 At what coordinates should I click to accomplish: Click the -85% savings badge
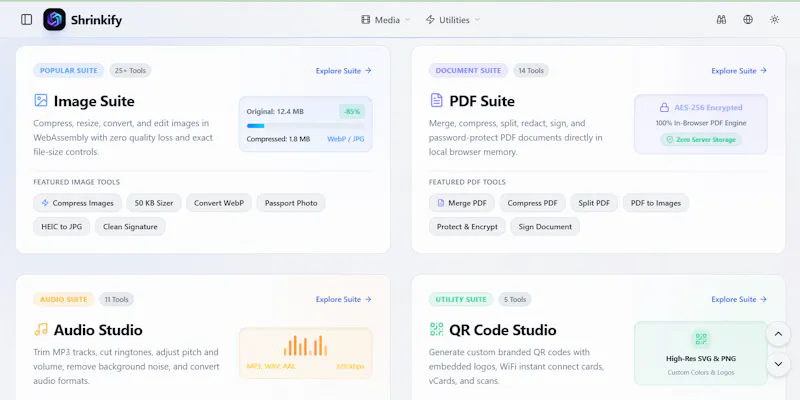point(352,111)
